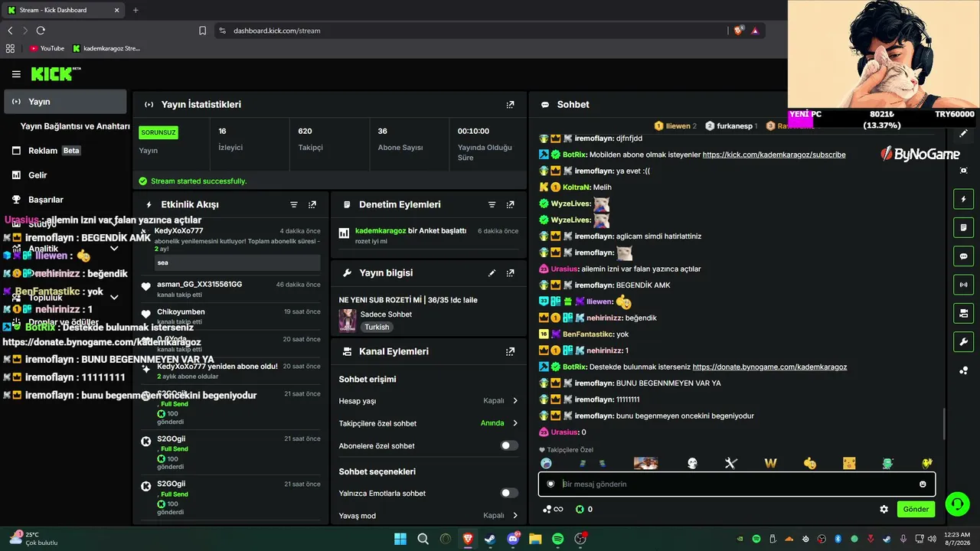Open the green support headset button
This screenshot has width=980, height=551.
[957, 504]
